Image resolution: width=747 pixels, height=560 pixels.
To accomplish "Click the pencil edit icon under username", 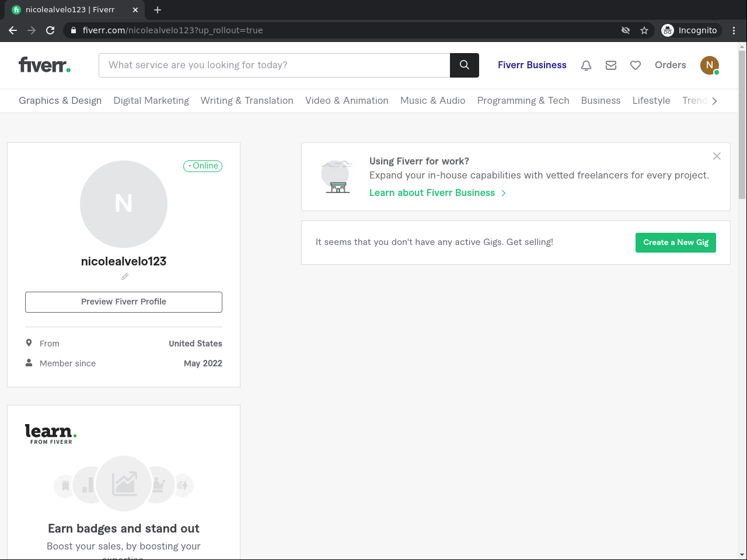I will coord(124,276).
